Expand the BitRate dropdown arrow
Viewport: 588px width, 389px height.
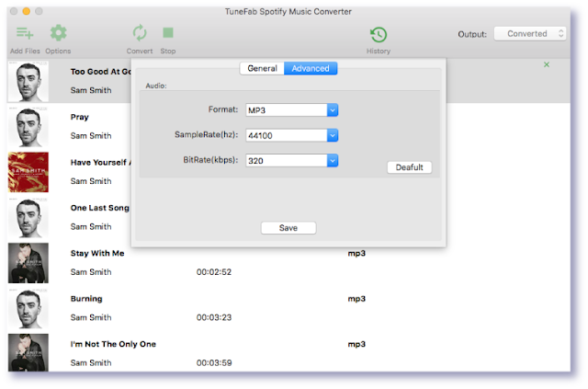tap(333, 160)
